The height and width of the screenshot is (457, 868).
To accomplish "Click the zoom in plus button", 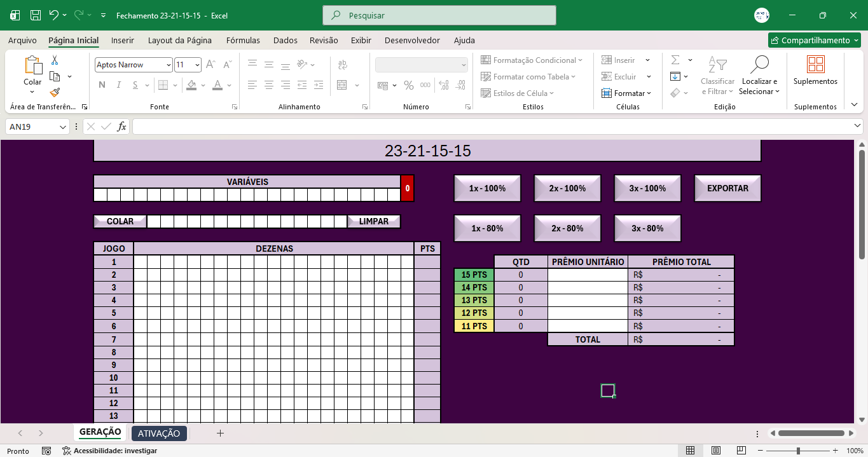I will (836, 451).
